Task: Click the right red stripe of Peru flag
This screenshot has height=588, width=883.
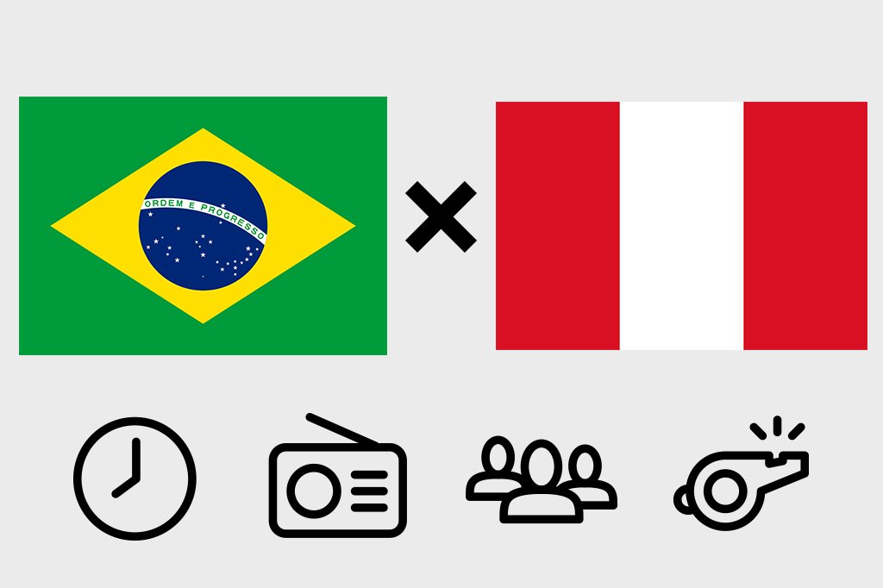Action: (806, 226)
